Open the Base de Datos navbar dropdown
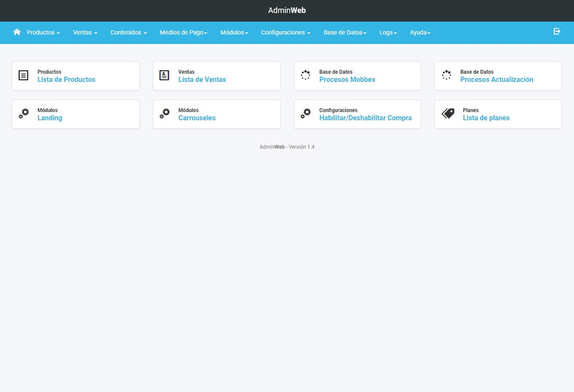574x392 pixels. (345, 32)
